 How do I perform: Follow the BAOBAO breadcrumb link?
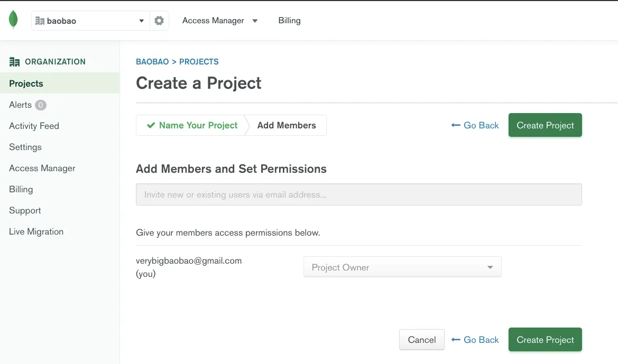click(152, 62)
